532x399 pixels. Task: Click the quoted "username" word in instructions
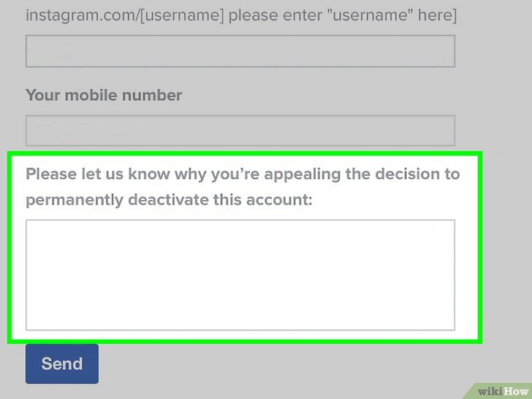click(x=370, y=15)
